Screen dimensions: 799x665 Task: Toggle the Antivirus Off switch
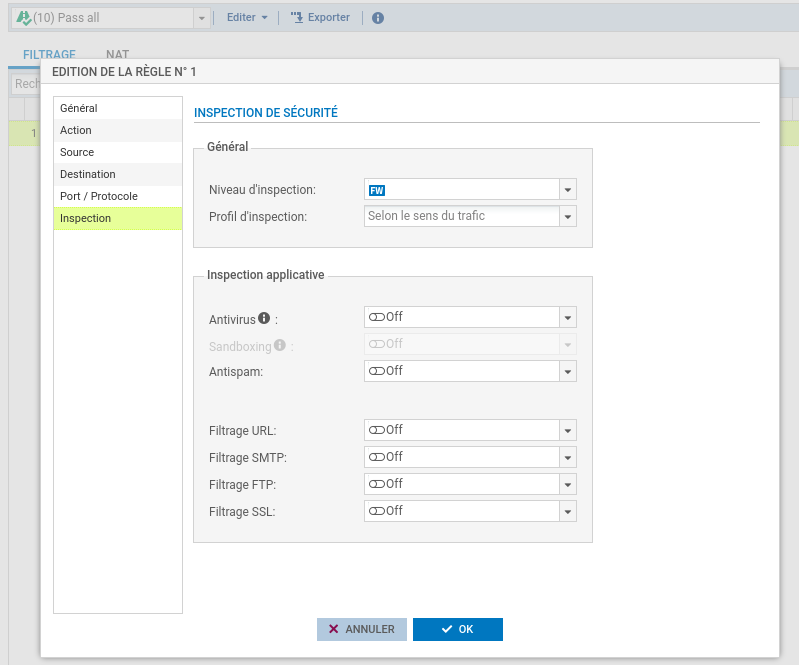point(377,317)
